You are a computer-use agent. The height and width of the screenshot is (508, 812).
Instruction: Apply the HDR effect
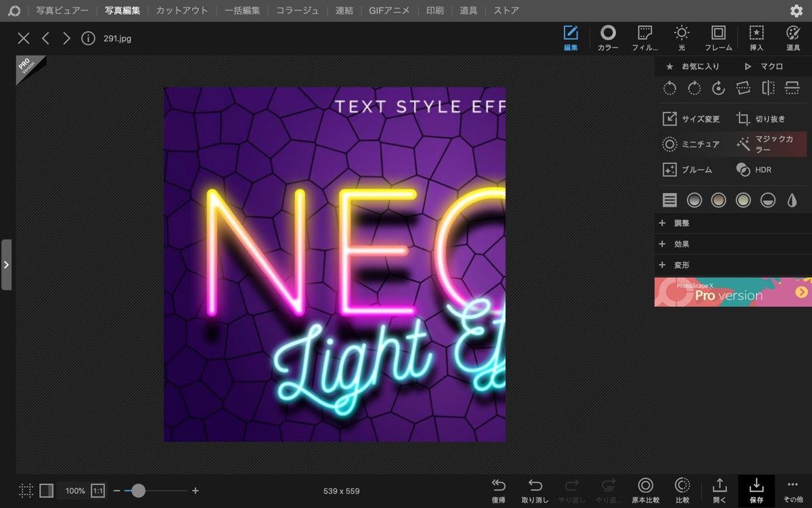click(x=754, y=170)
